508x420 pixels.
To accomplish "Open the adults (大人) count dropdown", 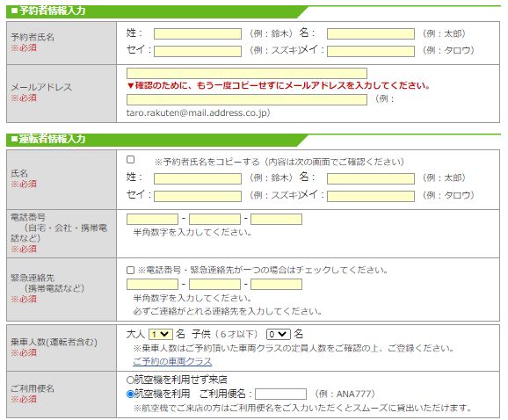I will point(160,334).
